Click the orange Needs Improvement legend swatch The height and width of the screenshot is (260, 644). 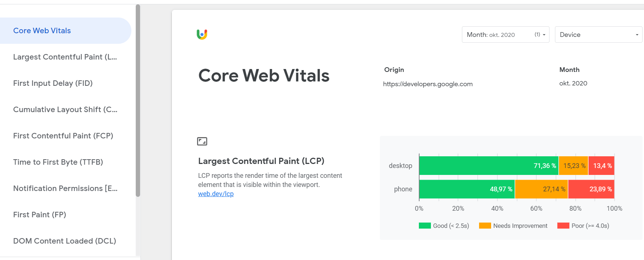click(485, 226)
